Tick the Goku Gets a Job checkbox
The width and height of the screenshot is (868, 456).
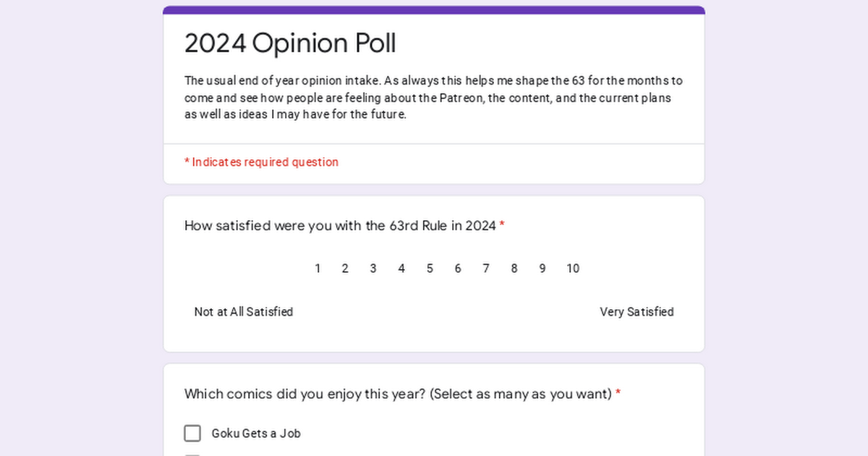point(192,434)
